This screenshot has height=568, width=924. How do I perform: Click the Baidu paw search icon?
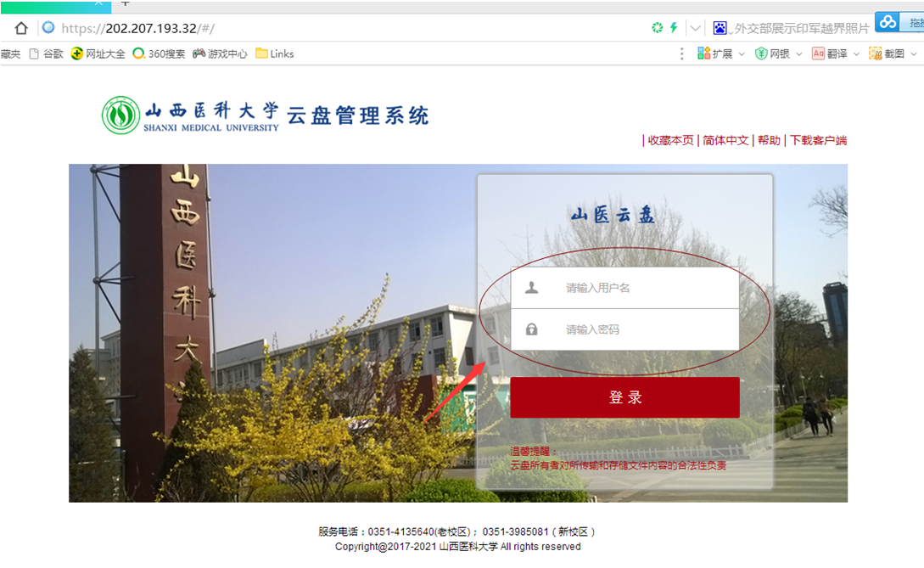pos(720,28)
